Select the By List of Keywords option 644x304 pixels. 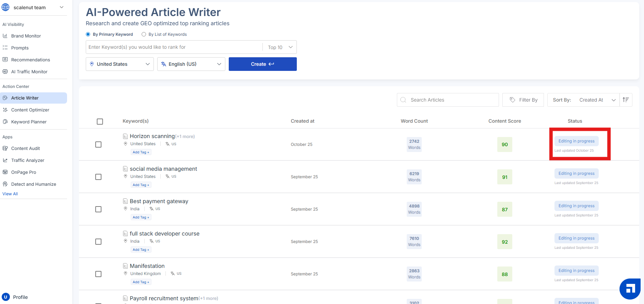tap(144, 34)
